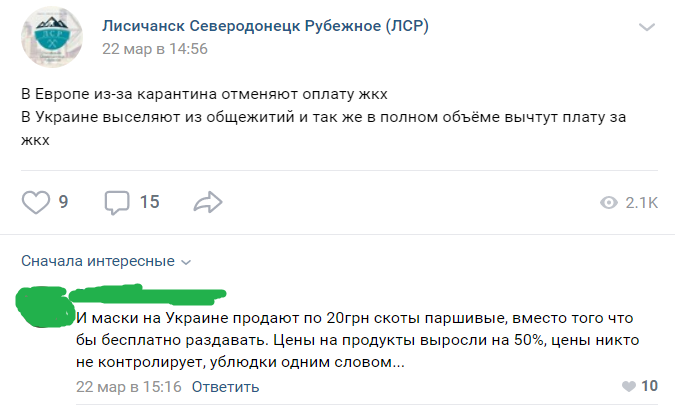Open comments via the speech bubble icon

pyautogui.click(x=117, y=202)
